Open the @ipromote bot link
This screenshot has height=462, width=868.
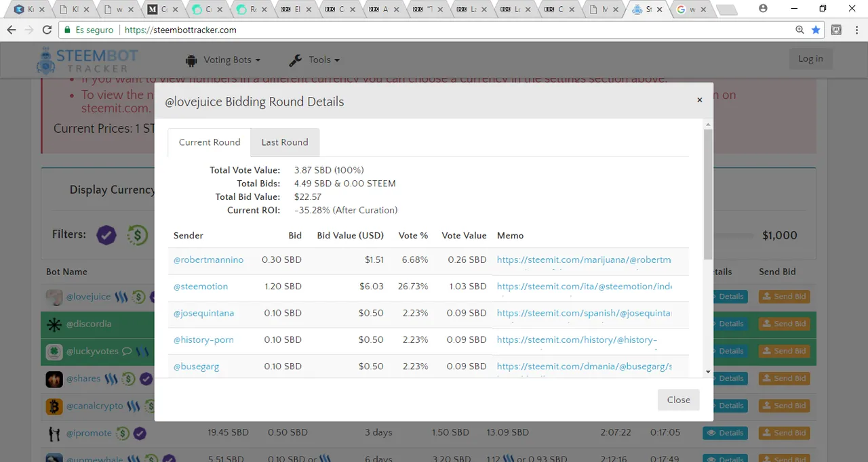tap(89, 433)
